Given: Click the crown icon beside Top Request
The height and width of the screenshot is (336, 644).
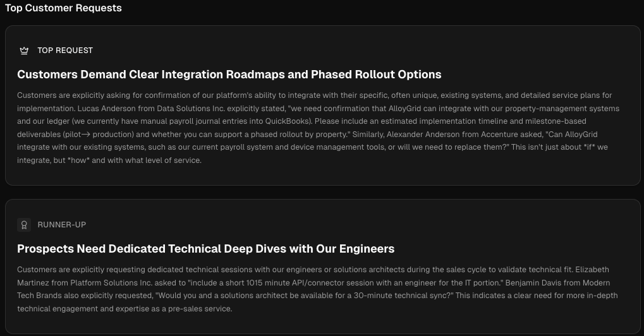Looking at the screenshot, I should click(24, 51).
